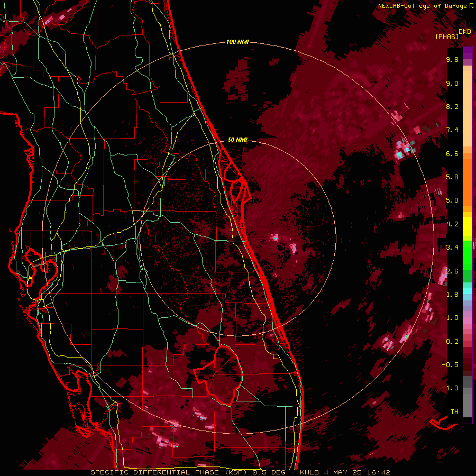Click the 3.4 value on color scale
The image size is (476, 476).
pos(452,248)
